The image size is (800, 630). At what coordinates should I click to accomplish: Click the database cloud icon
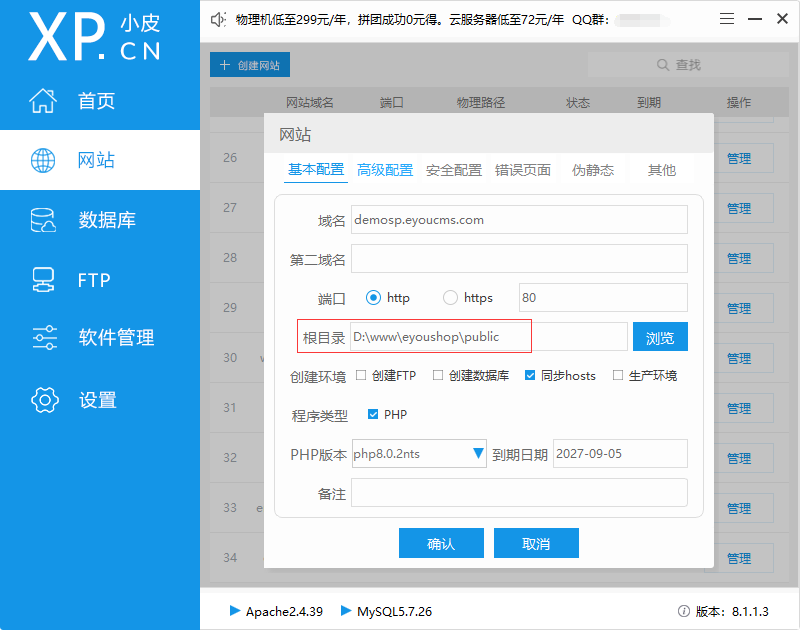click(x=43, y=220)
